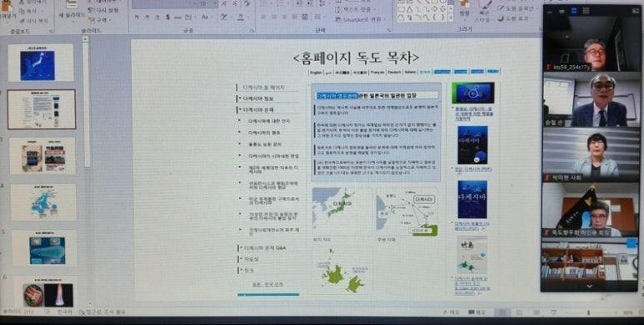The image size is (644, 325).
Task: Center text in paragraph group
Action: click(274, 17)
